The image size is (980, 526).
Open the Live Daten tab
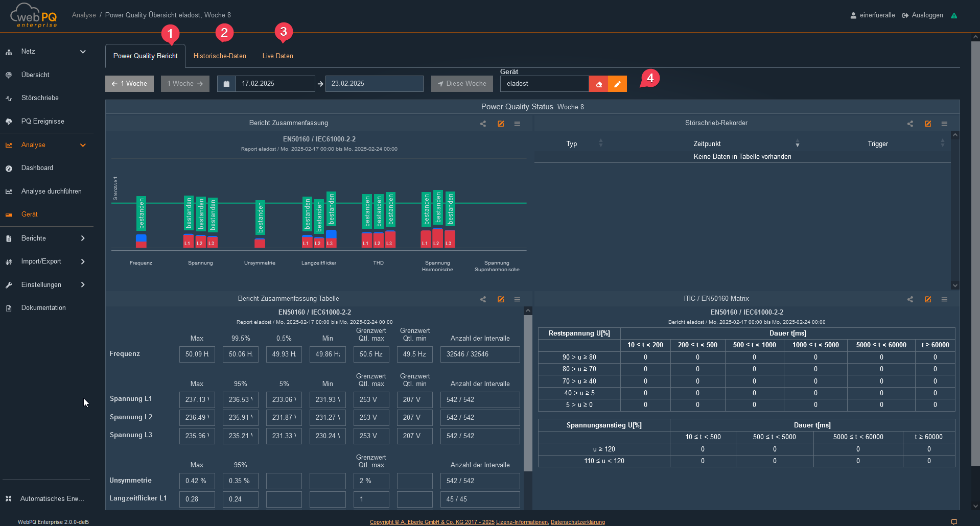click(x=277, y=56)
